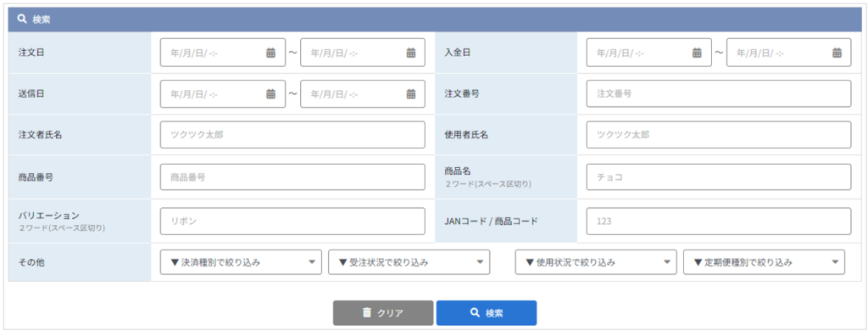Viewport: 868px width, 331px height.
Task: Expand the 決済種別で絞り込み dropdown
Action: click(241, 262)
